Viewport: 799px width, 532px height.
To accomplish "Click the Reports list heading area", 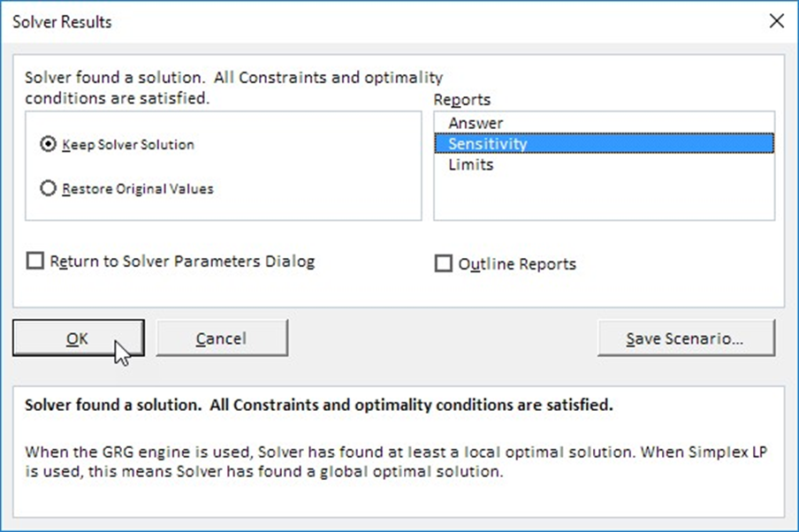I will [462, 99].
